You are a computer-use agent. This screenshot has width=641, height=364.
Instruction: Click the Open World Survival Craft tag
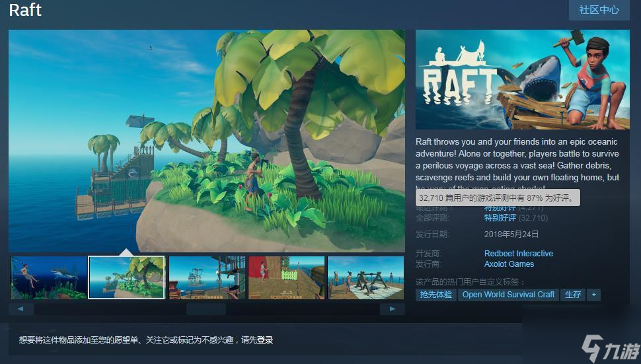pyautogui.click(x=508, y=295)
